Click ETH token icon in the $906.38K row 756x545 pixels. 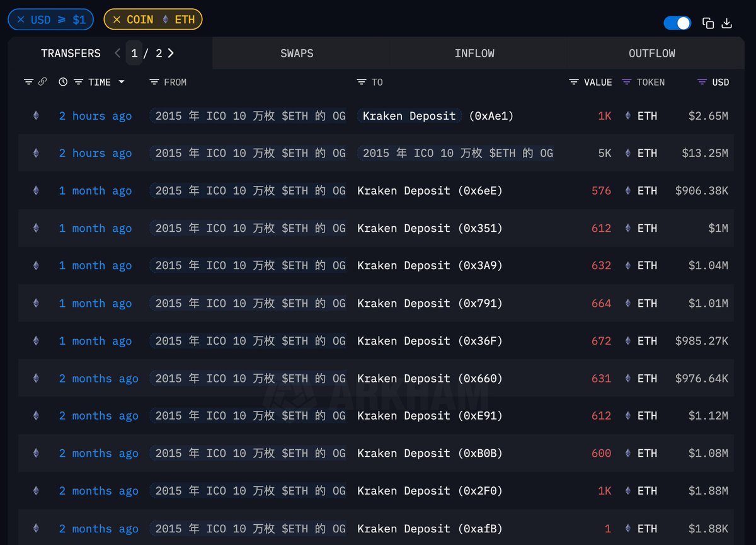[627, 190]
